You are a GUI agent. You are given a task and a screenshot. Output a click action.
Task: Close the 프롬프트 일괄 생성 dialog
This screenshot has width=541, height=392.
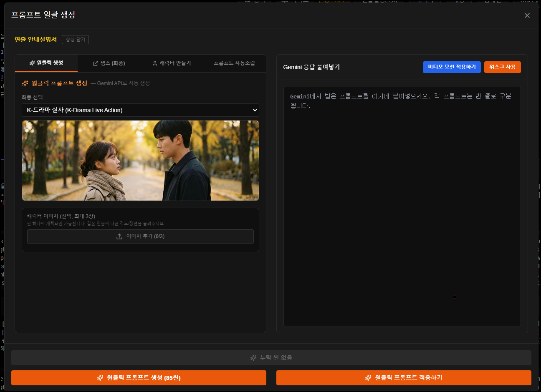(527, 15)
